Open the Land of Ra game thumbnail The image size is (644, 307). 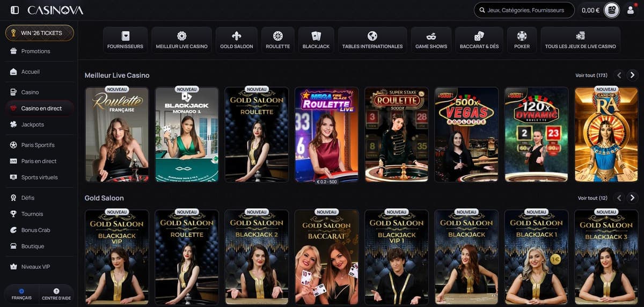tap(606, 135)
